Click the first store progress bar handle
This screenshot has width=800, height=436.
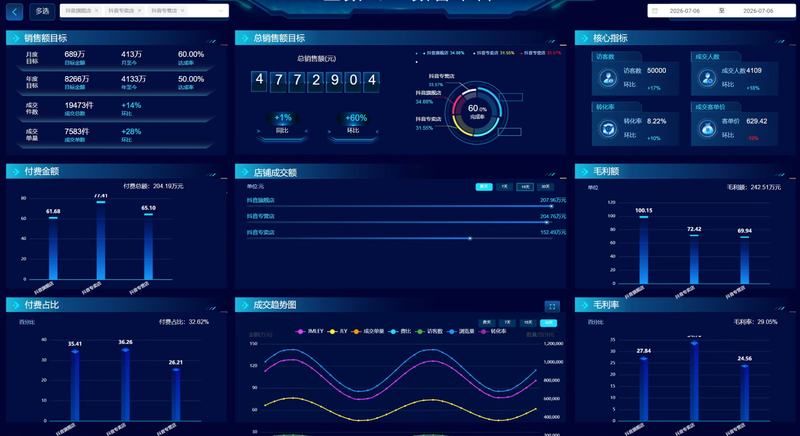point(551,207)
